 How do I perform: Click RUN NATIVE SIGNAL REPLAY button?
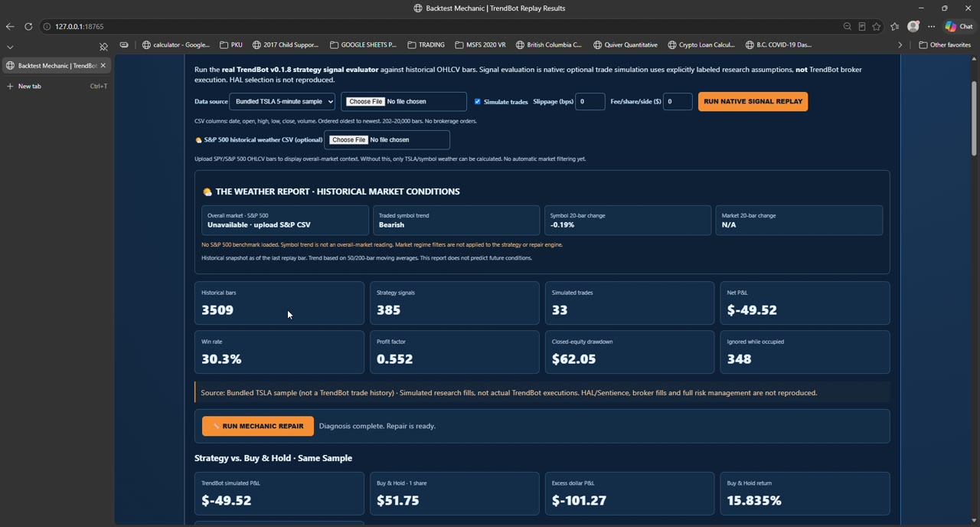pos(753,101)
